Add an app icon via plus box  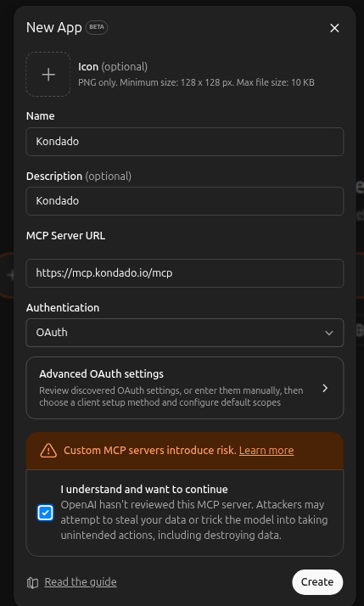coord(48,74)
